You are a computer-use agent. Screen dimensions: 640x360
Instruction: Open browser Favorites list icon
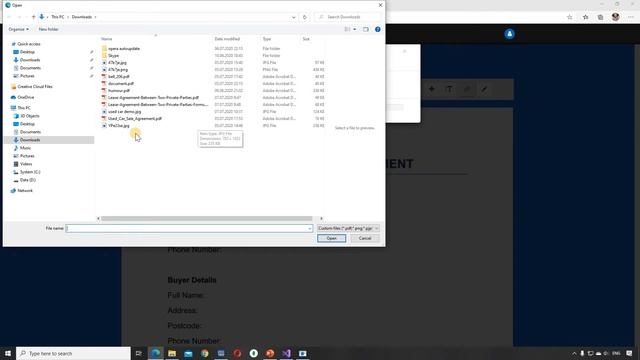585,17
